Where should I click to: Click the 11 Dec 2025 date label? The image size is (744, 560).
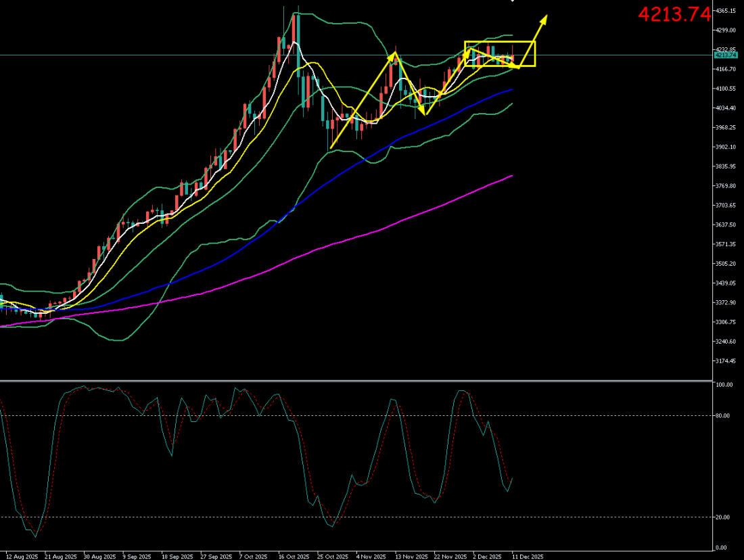[528, 556]
